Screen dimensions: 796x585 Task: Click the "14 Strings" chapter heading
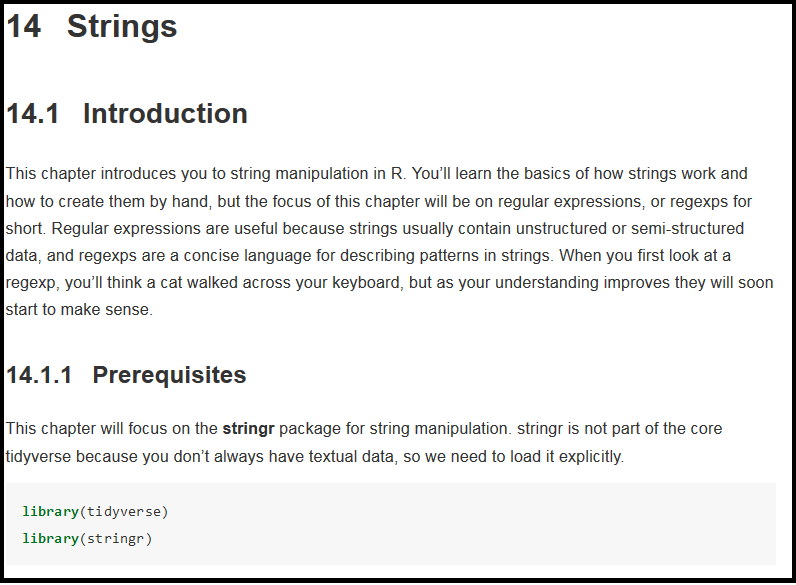(x=92, y=27)
